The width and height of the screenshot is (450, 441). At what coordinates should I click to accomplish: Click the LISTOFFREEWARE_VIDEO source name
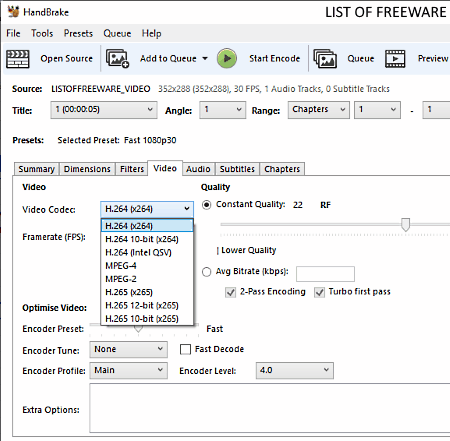101,89
